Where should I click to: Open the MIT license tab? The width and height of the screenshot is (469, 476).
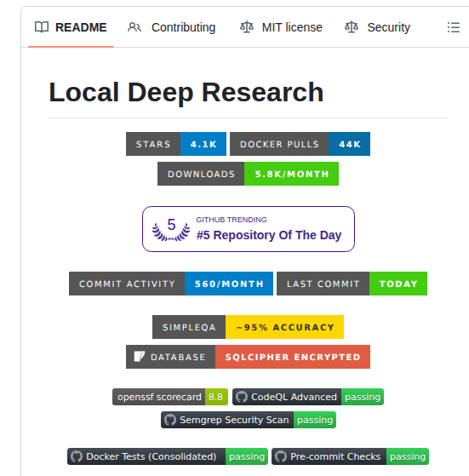(x=281, y=27)
